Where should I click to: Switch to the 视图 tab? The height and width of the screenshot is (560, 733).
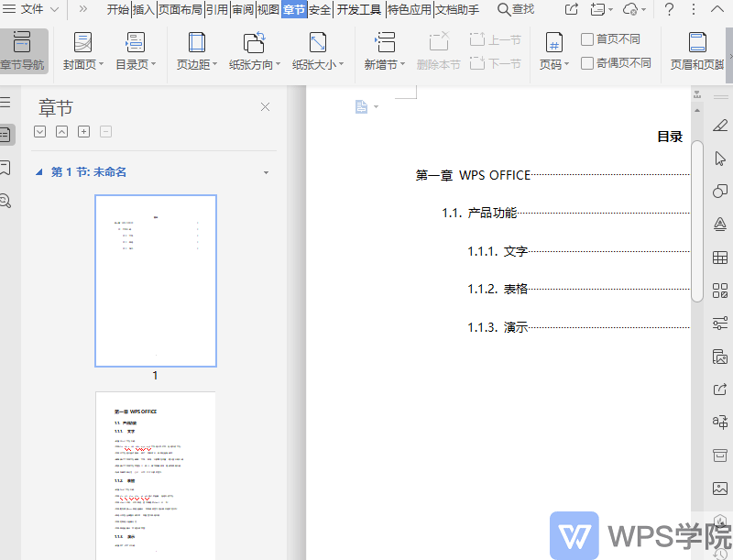pos(268,9)
